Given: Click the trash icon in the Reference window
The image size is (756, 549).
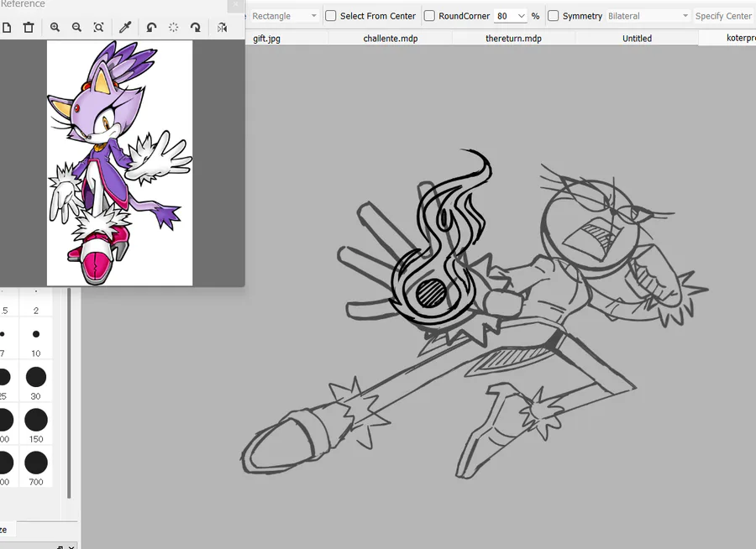Looking at the screenshot, I should click(x=29, y=28).
